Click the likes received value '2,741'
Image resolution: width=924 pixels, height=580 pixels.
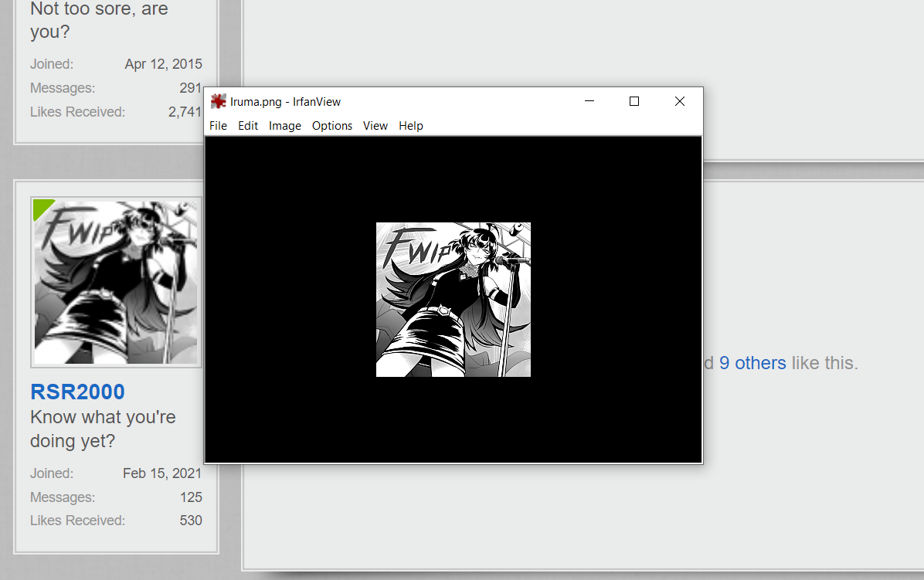185,112
